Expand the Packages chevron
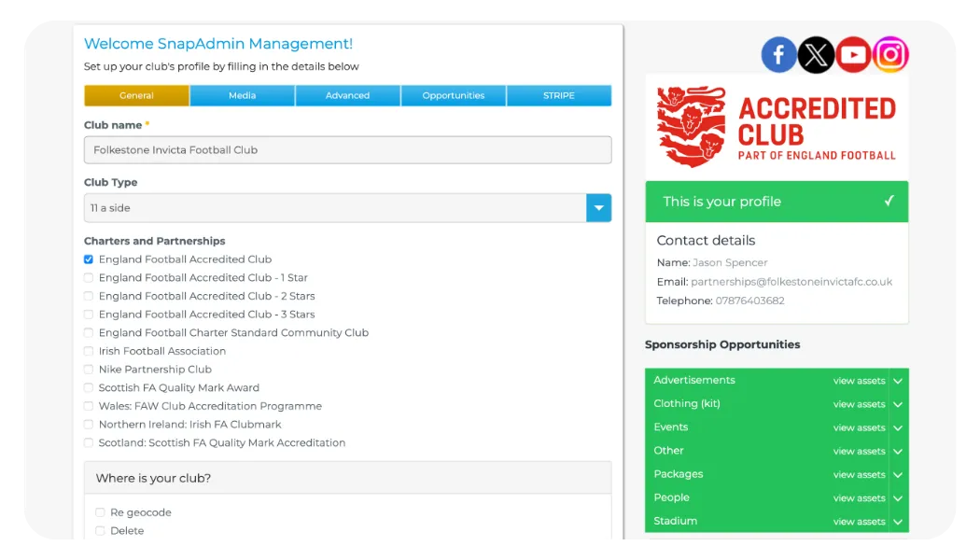This screenshot has width=980, height=560. tap(898, 474)
